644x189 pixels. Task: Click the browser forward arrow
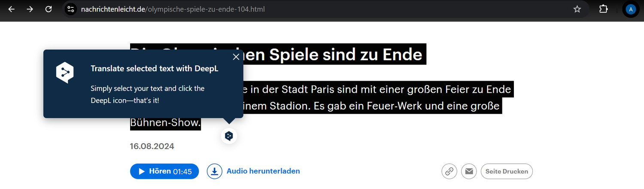(x=30, y=9)
